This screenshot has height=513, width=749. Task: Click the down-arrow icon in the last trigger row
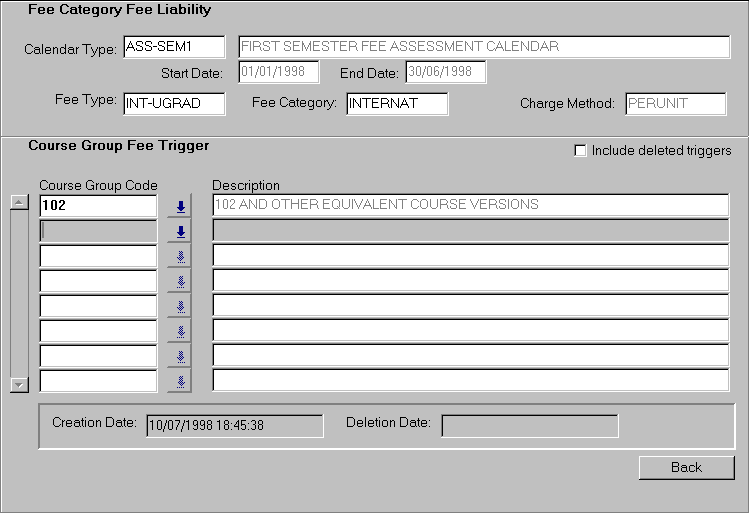point(180,381)
